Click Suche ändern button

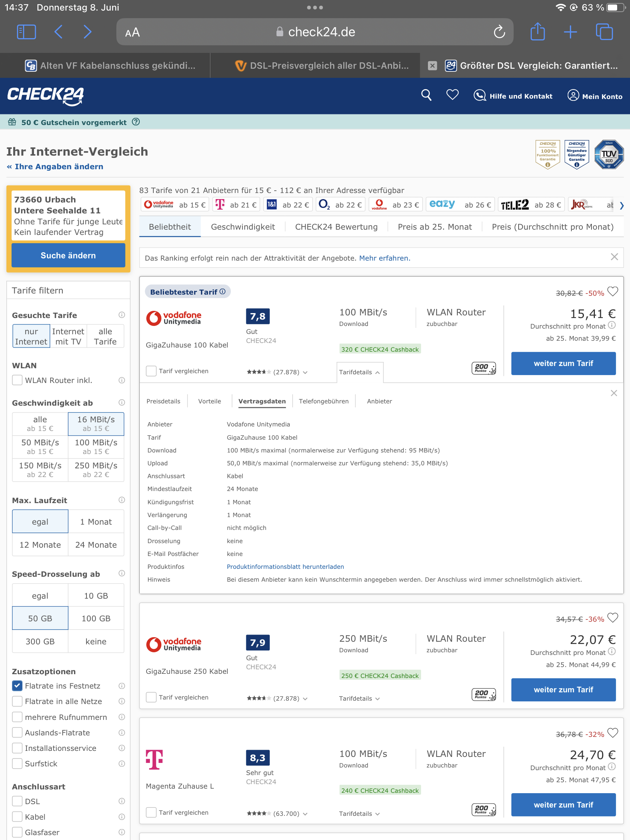(68, 255)
